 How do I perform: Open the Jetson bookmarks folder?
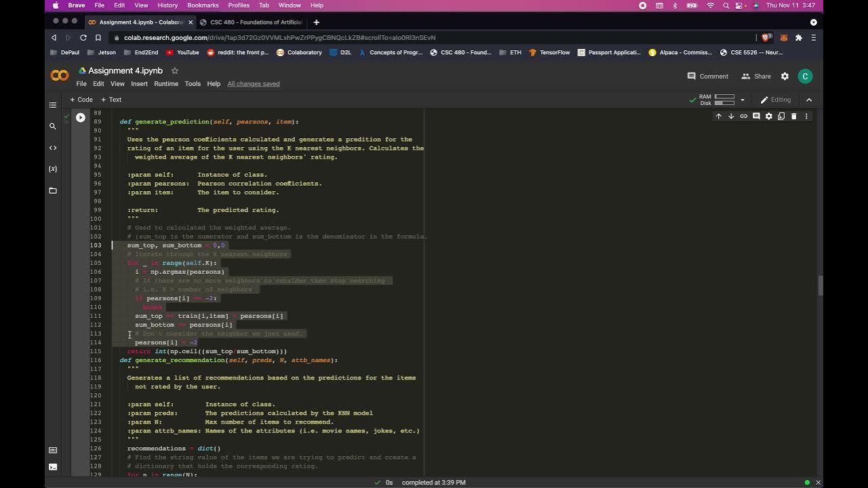coord(101,52)
